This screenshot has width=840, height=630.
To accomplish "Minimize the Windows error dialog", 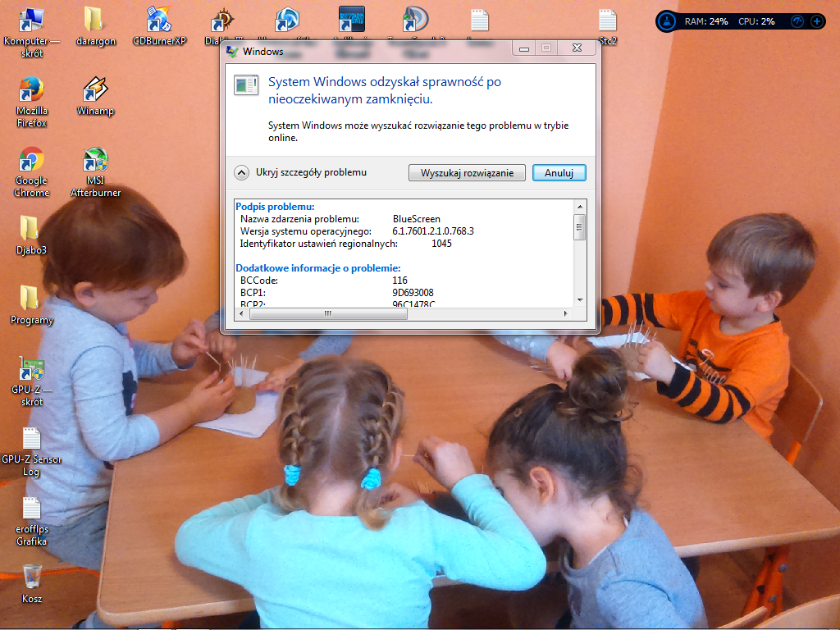I will click(524, 48).
